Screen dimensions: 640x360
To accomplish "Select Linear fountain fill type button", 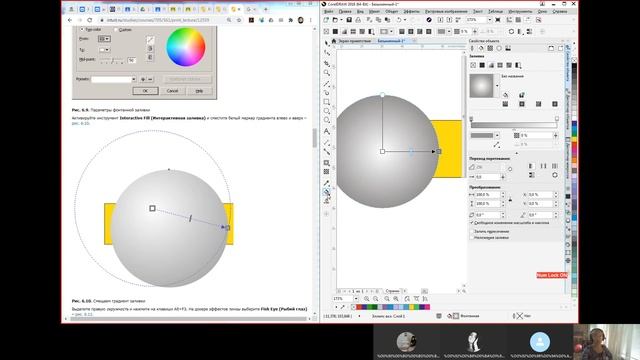I will point(505,104).
